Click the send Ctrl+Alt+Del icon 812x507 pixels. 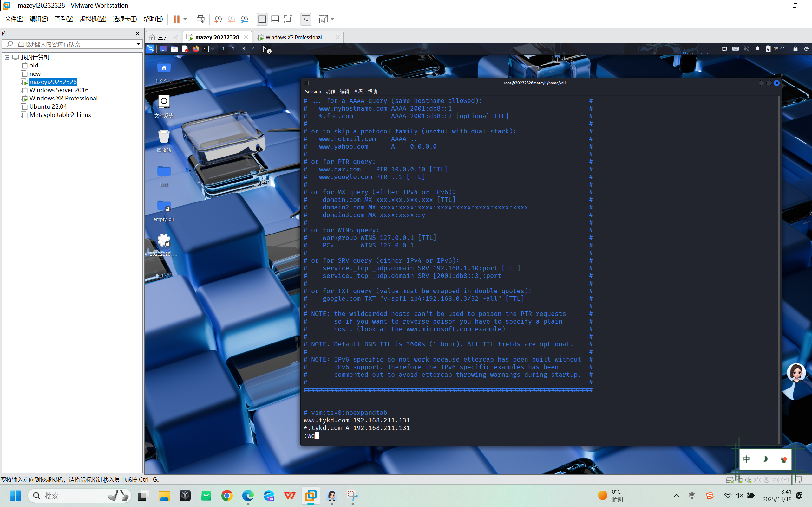click(201, 19)
